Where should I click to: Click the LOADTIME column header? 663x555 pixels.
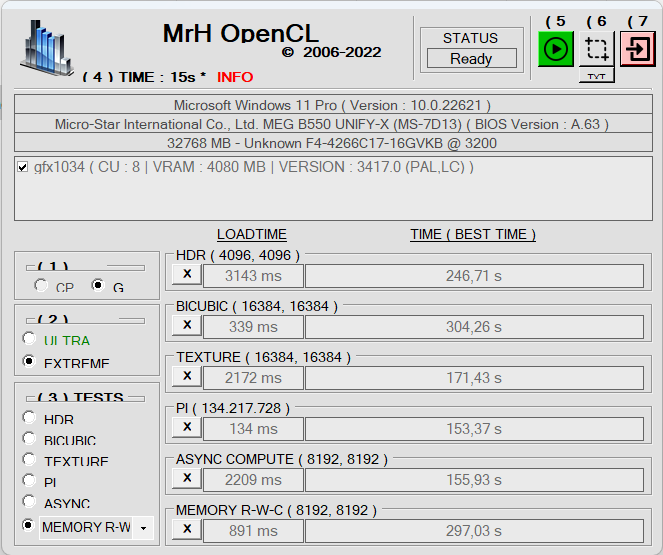[x=252, y=234]
